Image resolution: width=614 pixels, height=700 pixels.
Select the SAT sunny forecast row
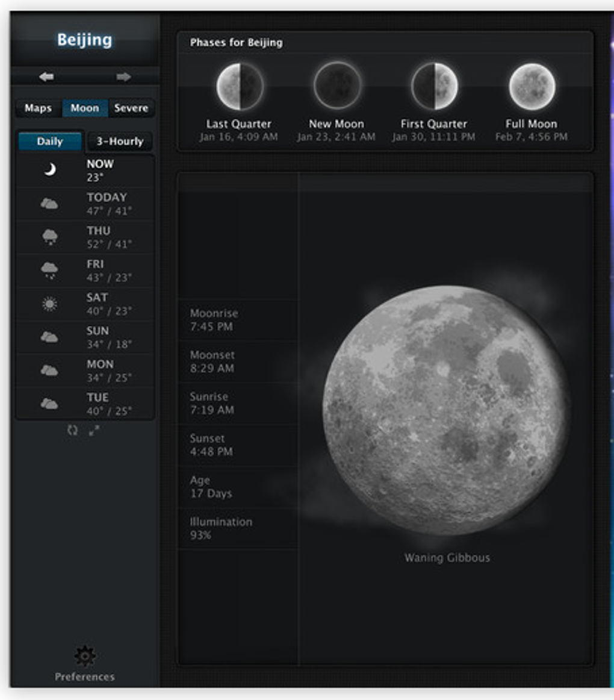pyautogui.click(x=85, y=304)
